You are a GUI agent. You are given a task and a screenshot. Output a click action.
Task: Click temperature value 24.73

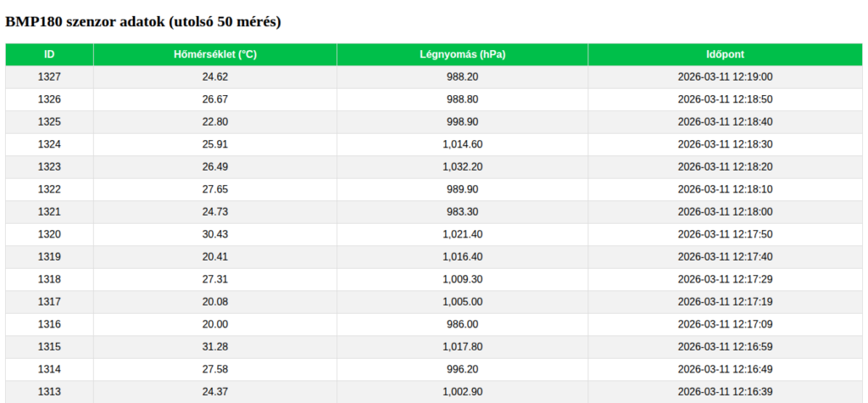[x=214, y=212]
